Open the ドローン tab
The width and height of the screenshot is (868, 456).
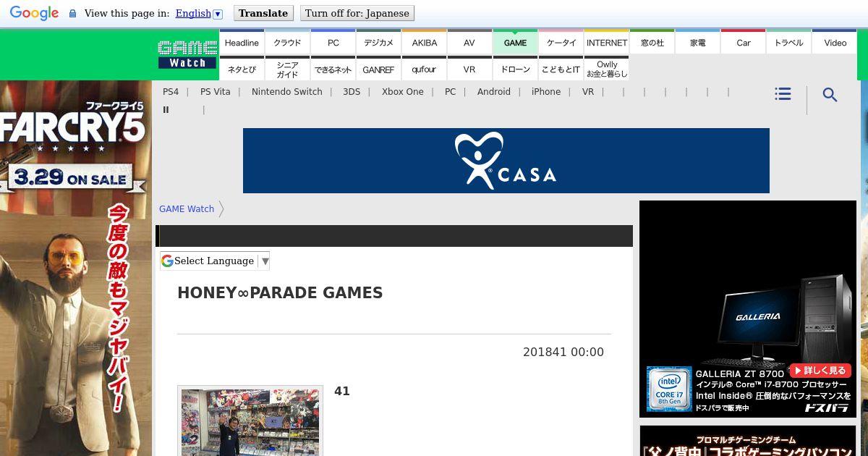[515, 69]
